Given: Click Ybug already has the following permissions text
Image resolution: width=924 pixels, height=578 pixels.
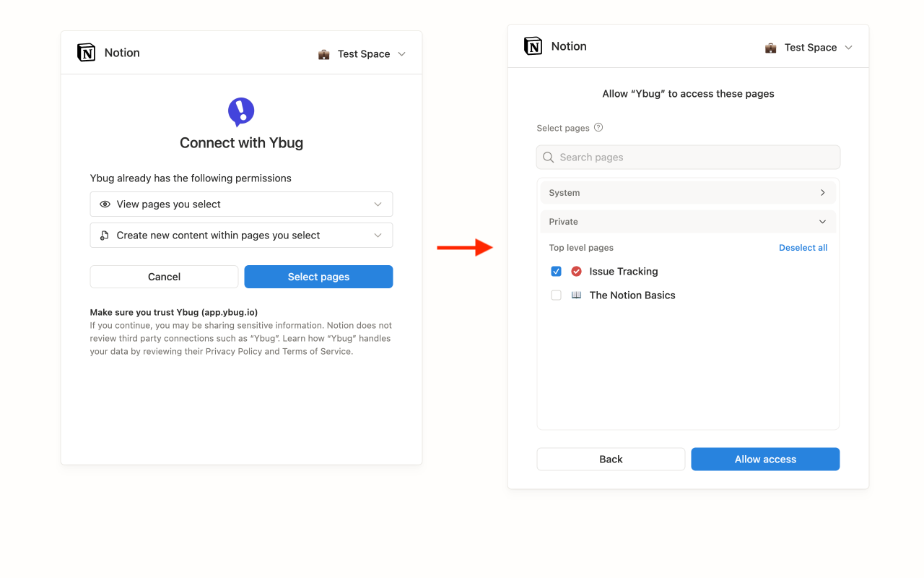Looking at the screenshot, I should (191, 178).
